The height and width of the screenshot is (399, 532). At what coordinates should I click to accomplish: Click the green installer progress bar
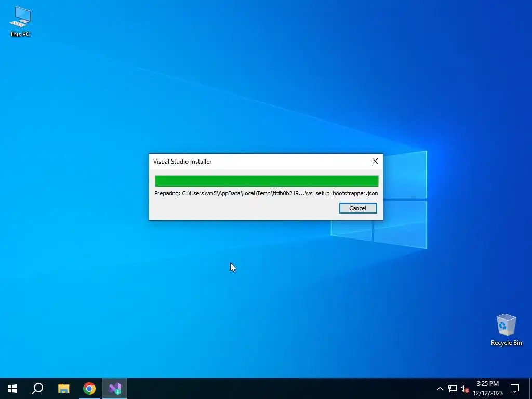point(267,181)
